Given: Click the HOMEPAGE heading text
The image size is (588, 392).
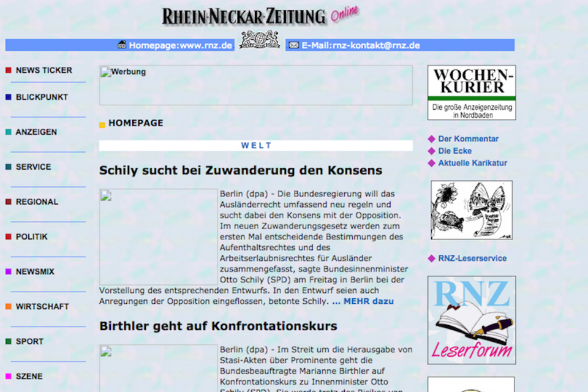Looking at the screenshot, I should pyautogui.click(x=136, y=123).
